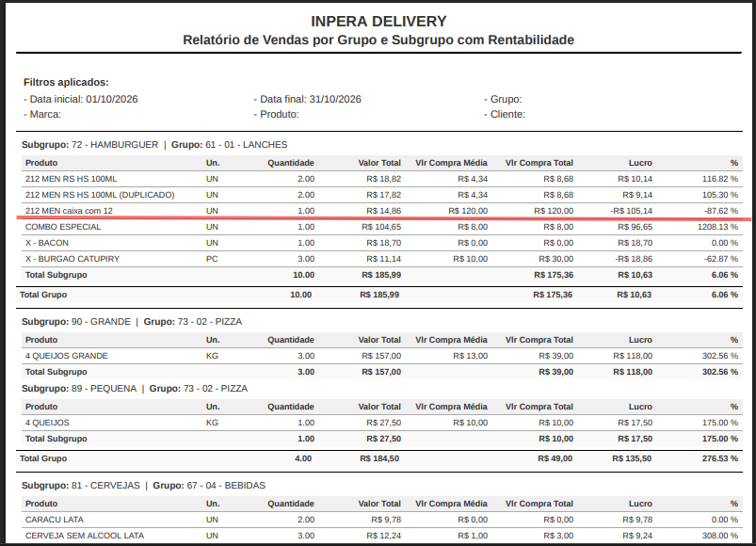The height and width of the screenshot is (546, 756).
Task: Click the "PC" unit of X - BURGAO CATUPIRY
Action: tap(212, 259)
